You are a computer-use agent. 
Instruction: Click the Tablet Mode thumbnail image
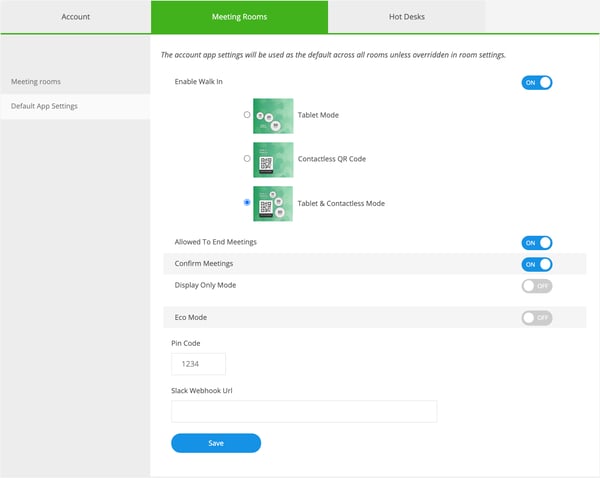pos(273,115)
